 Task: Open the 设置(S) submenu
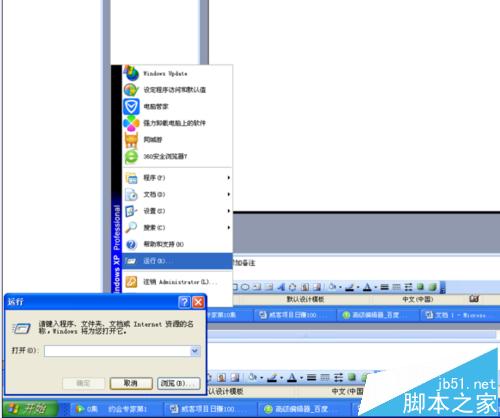(177, 211)
